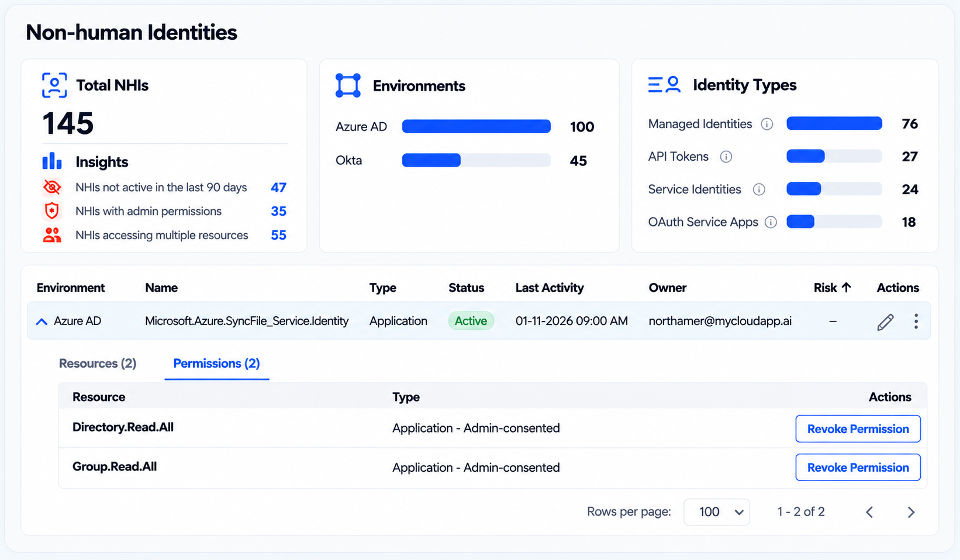The width and height of the screenshot is (960, 560).
Task: Click the 35 admin permissions count
Action: pyautogui.click(x=278, y=211)
